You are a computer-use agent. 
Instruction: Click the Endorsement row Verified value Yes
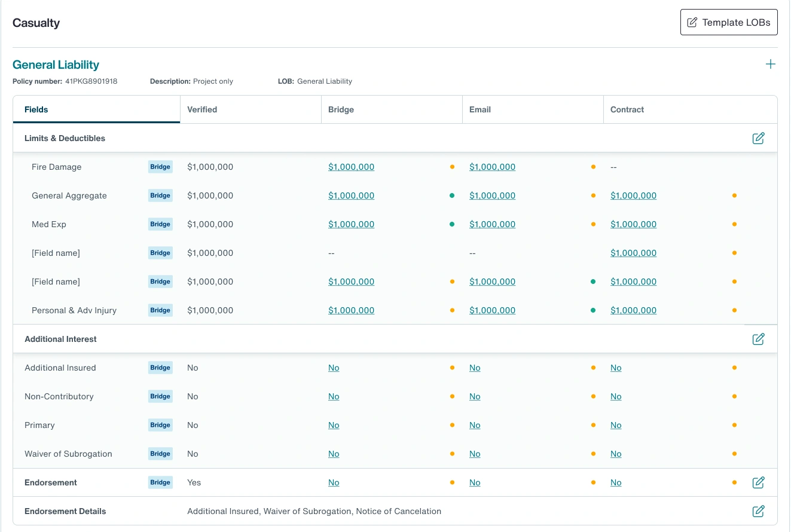click(x=194, y=482)
